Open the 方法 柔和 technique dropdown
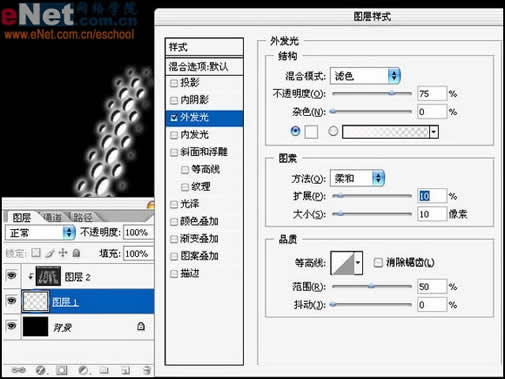This screenshot has height=379, width=505. point(357,178)
